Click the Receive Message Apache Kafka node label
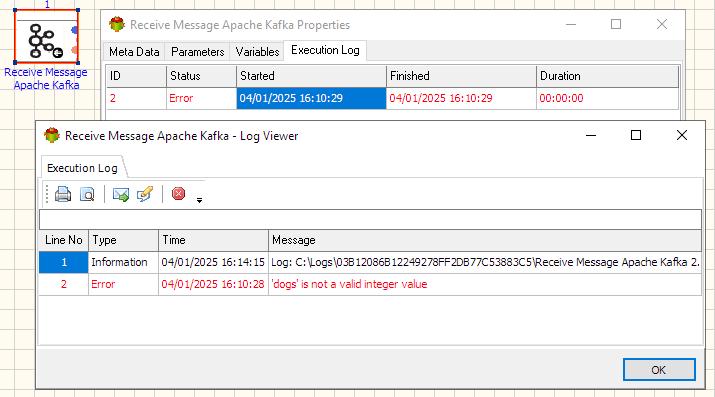 coord(46,78)
